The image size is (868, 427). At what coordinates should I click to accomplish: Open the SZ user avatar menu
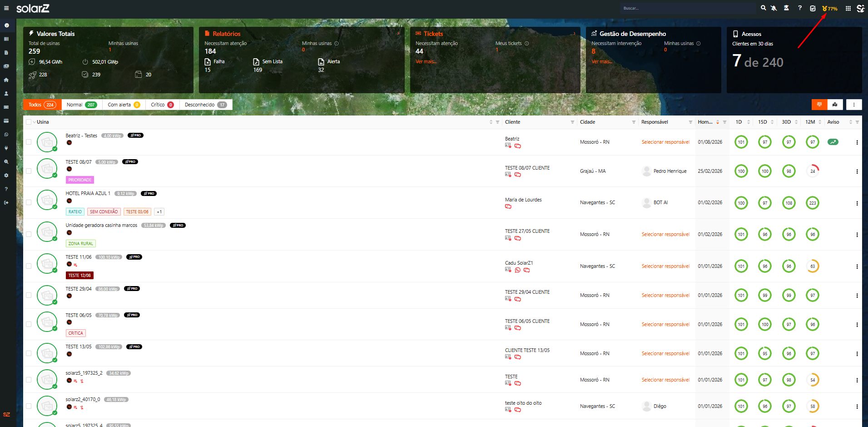coord(860,8)
